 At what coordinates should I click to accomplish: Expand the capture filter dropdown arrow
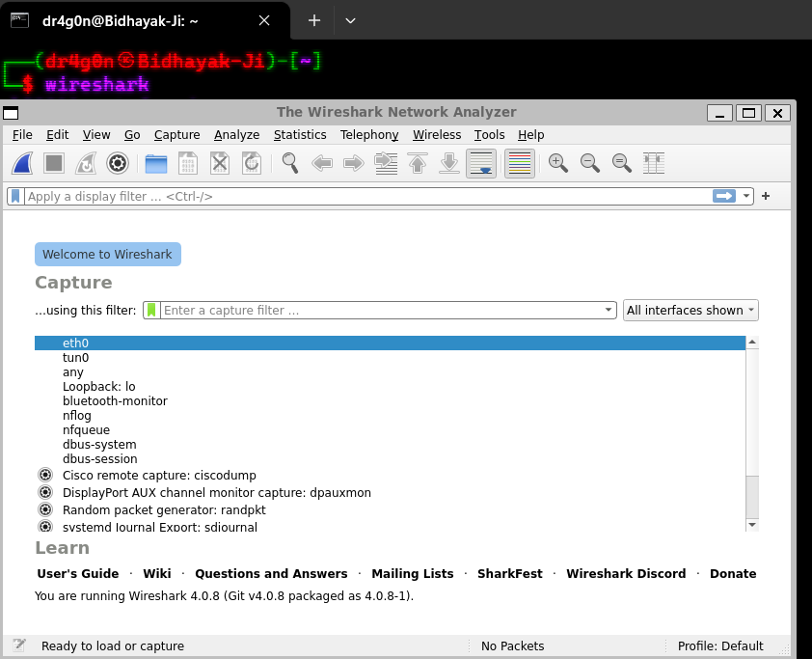tap(609, 311)
